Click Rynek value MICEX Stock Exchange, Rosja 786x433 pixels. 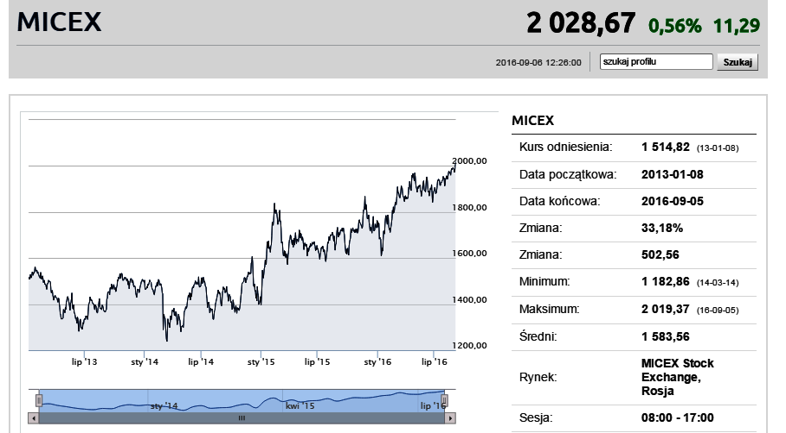coord(677,377)
